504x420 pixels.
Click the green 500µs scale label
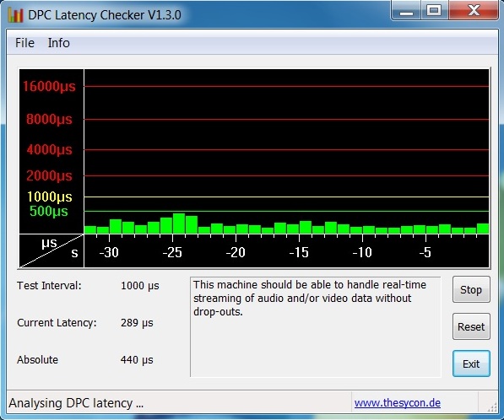(x=49, y=211)
